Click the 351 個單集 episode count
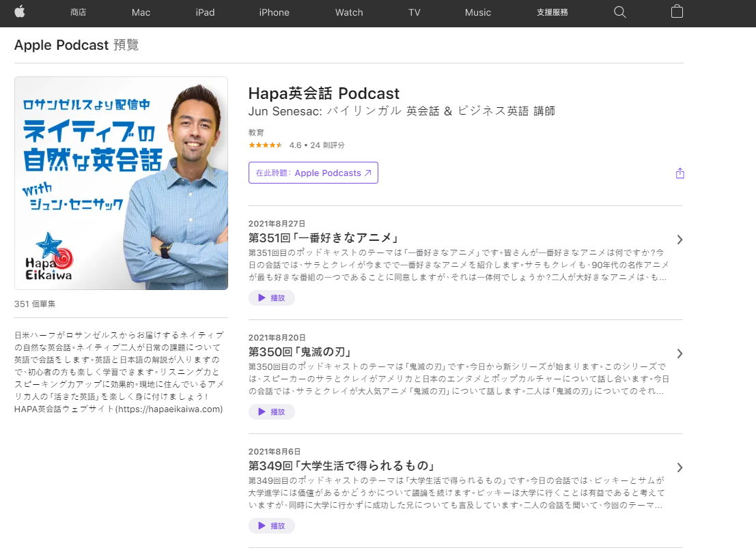This screenshot has width=756, height=550. coord(35,304)
